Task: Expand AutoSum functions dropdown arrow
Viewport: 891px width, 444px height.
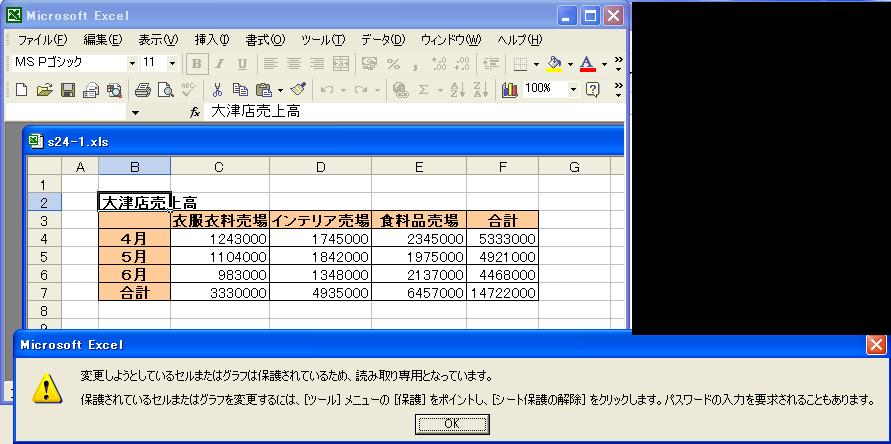Action: click(x=440, y=90)
